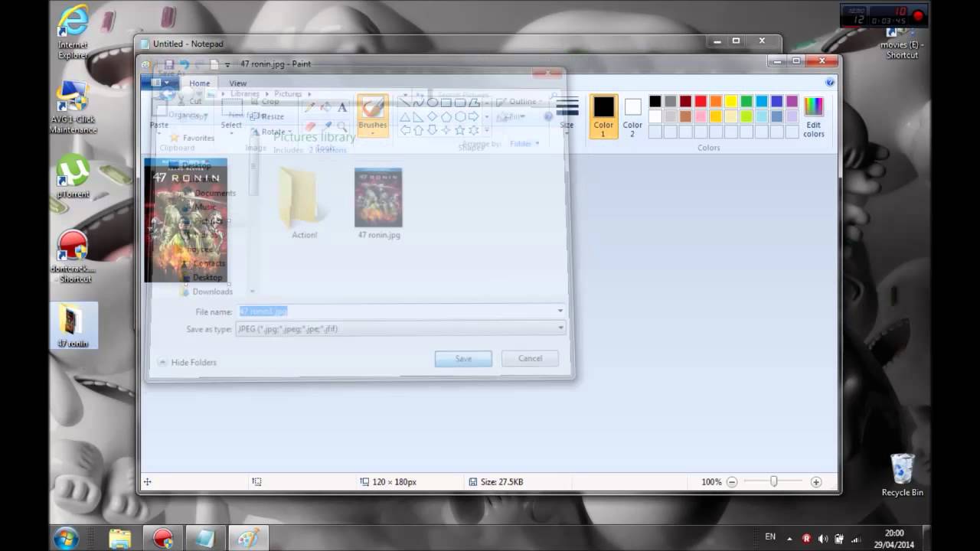The image size is (980, 551).
Task: Select the Brushes tool in Paint ribbon
Action: pyautogui.click(x=373, y=116)
